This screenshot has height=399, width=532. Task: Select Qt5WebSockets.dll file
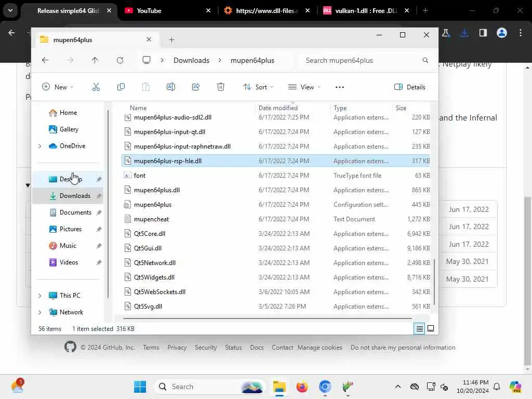[x=275, y=292]
